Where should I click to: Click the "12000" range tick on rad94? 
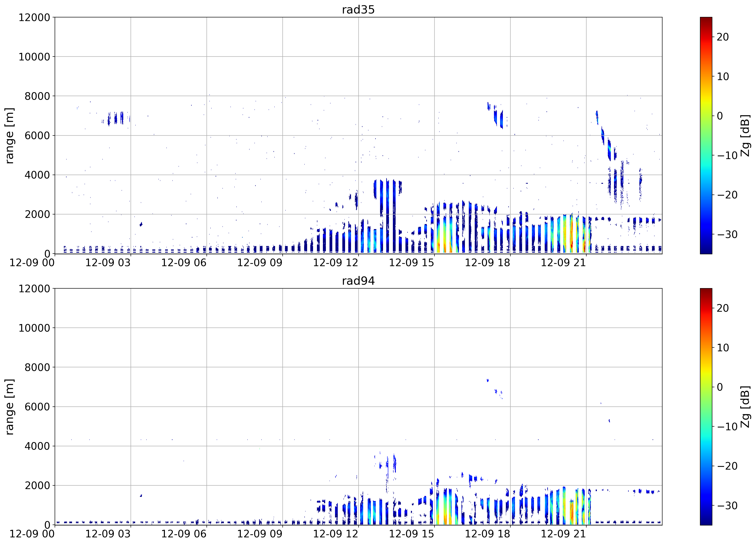point(34,289)
